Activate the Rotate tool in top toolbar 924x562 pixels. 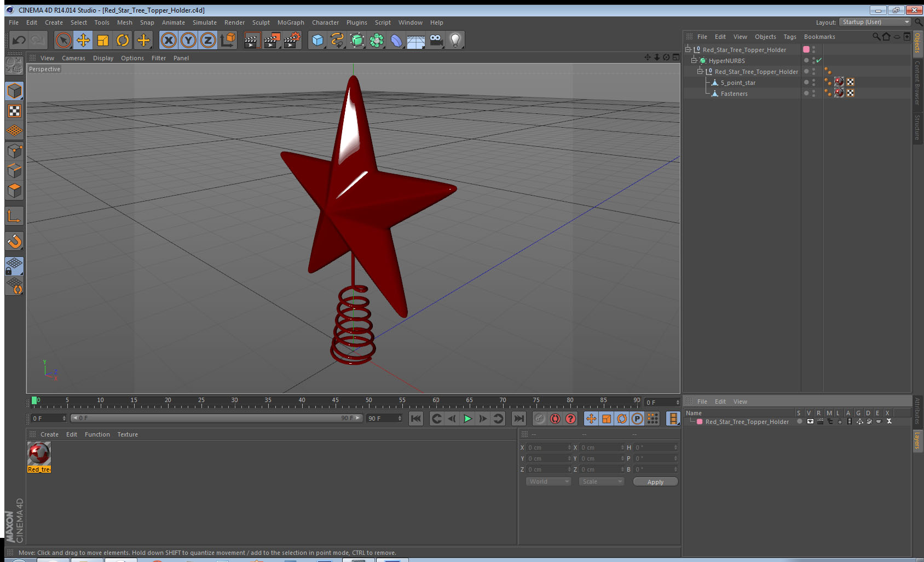(x=123, y=40)
